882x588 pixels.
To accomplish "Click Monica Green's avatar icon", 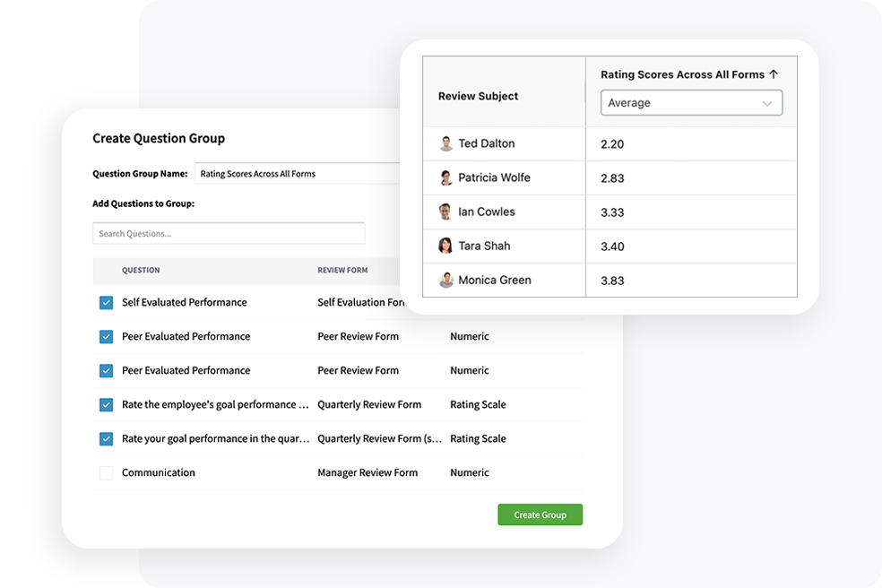I will coord(445,280).
